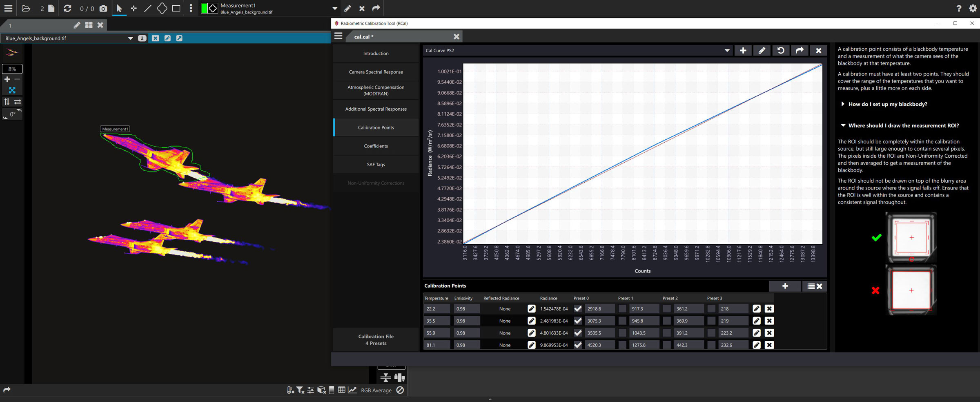The width and height of the screenshot is (980, 402).
Task: Switch to the Coefficients section
Action: pyautogui.click(x=376, y=146)
